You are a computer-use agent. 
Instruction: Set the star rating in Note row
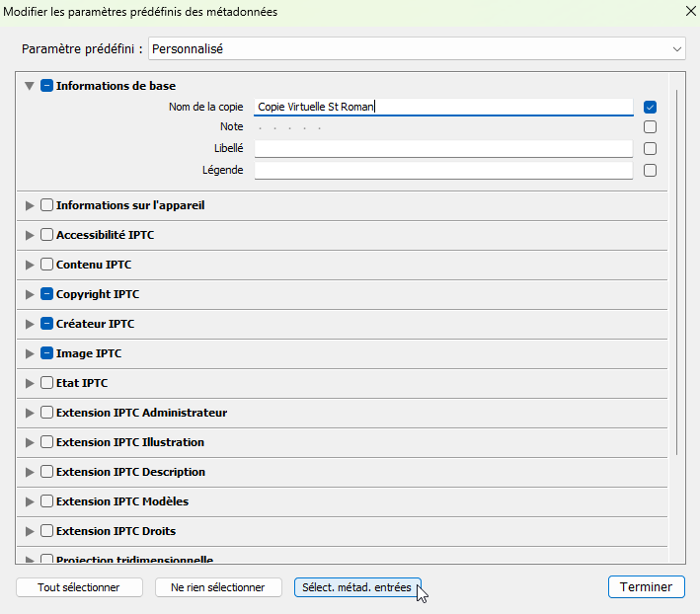tap(290, 127)
